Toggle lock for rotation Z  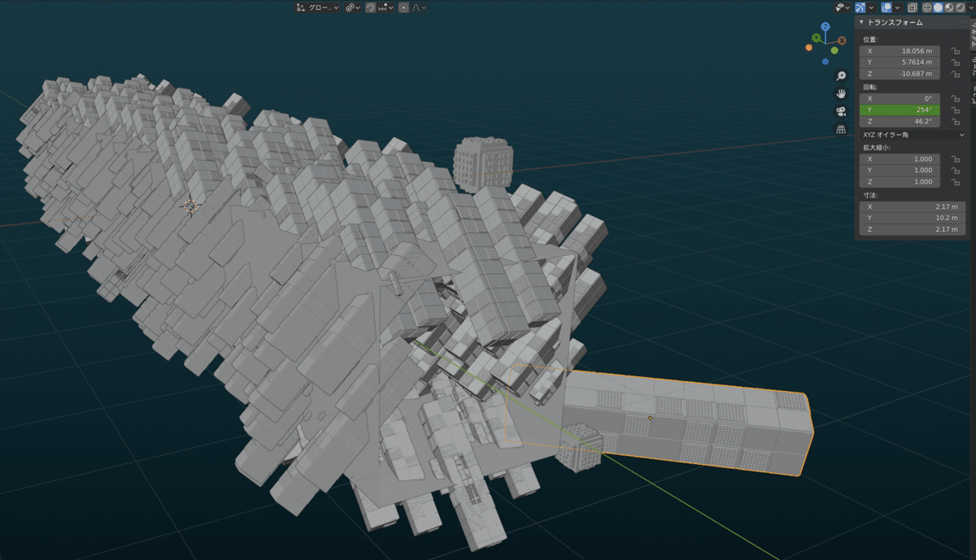click(x=956, y=121)
